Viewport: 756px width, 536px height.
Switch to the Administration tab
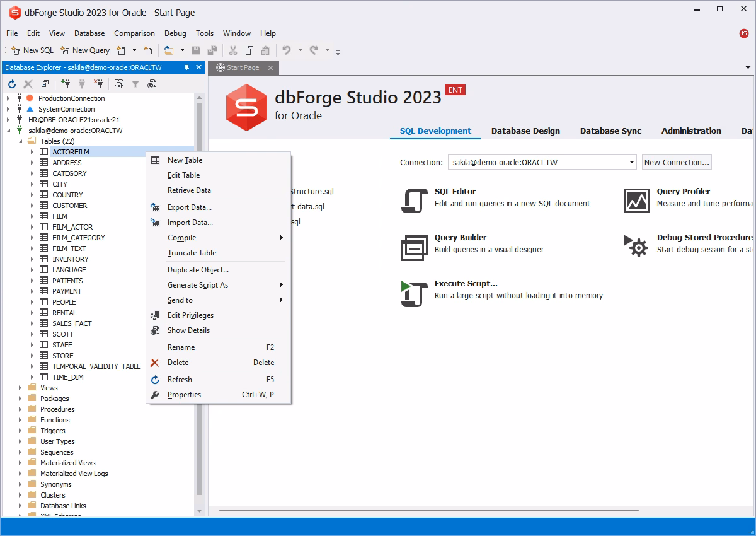[x=691, y=131]
